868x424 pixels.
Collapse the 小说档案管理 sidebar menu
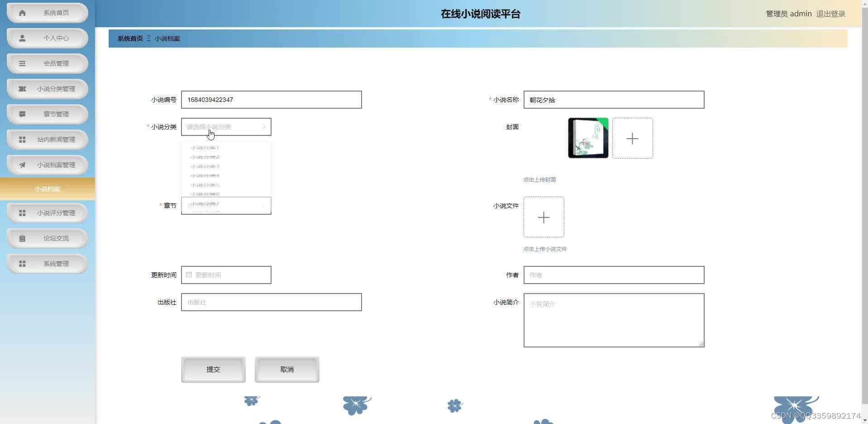point(48,165)
